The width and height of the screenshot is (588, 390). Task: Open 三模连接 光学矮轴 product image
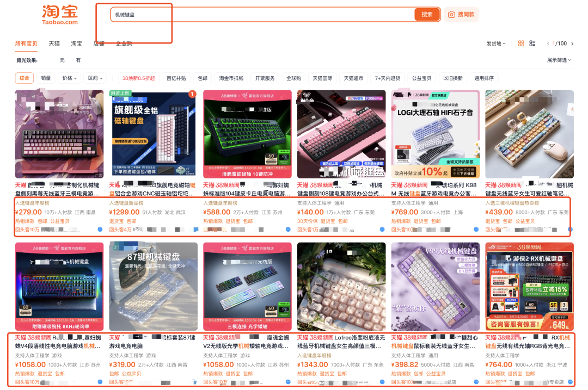tap(247, 287)
